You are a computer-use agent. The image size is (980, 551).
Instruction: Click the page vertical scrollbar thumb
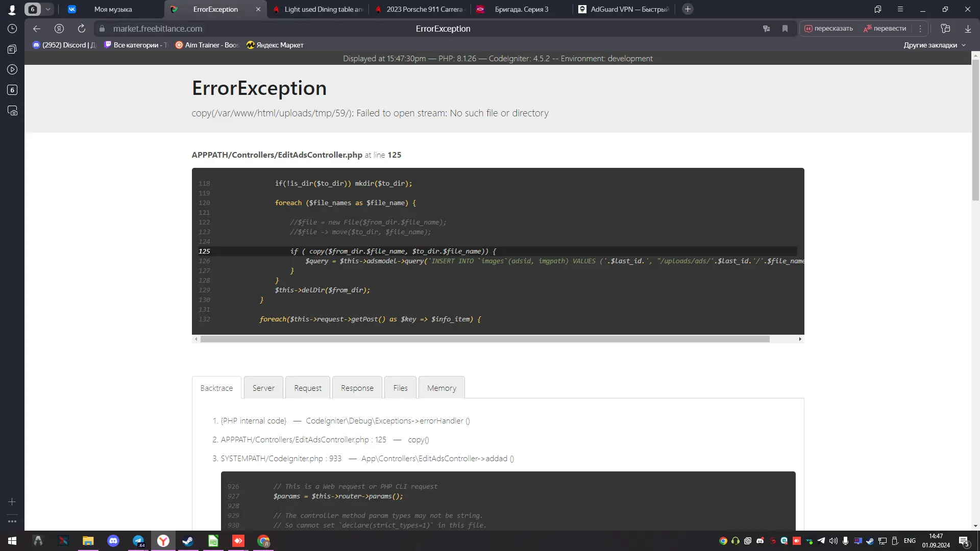(975, 130)
